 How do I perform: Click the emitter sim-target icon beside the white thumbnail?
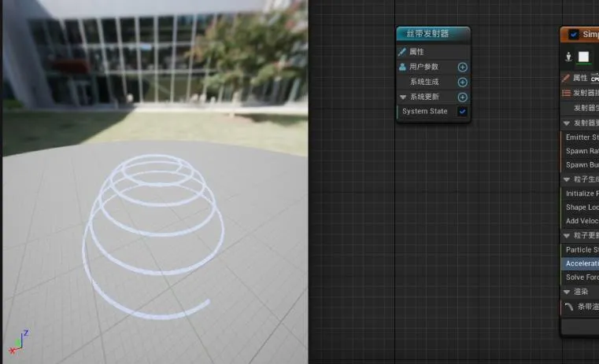[x=568, y=57]
